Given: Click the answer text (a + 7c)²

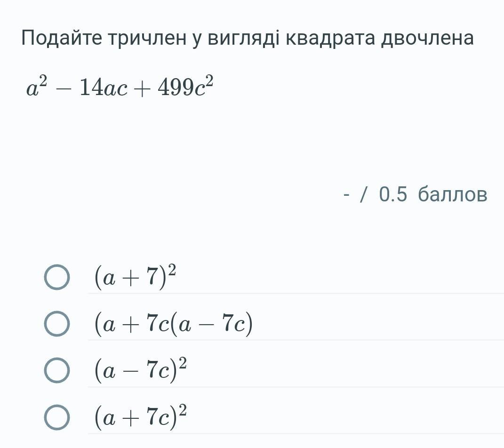Looking at the screenshot, I should coord(140,416).
